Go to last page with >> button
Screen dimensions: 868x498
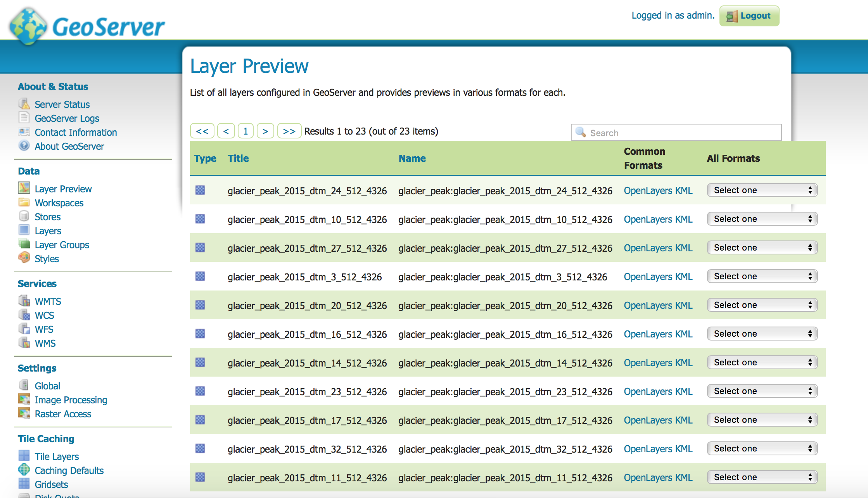289,131
